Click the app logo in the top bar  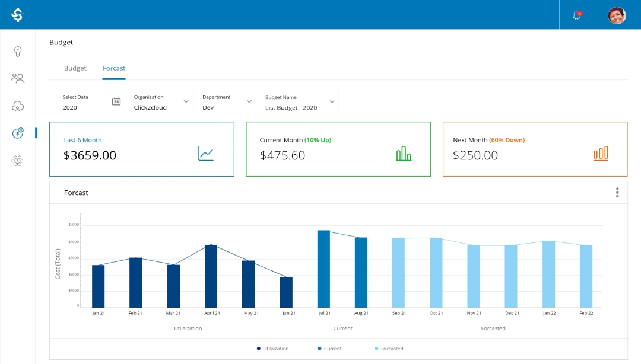(x=18, y=15)
